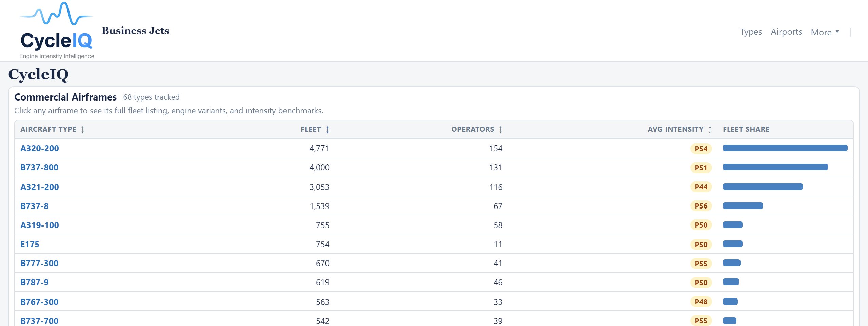The width and height of the screenshot is (868, 326).
Task: Click the operators value 67
Action: (x=498, y=206)
